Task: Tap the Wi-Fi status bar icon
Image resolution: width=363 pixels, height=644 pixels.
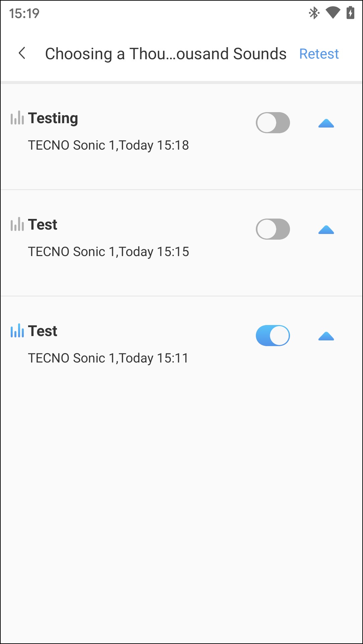Action: click(x=333, y=13)
